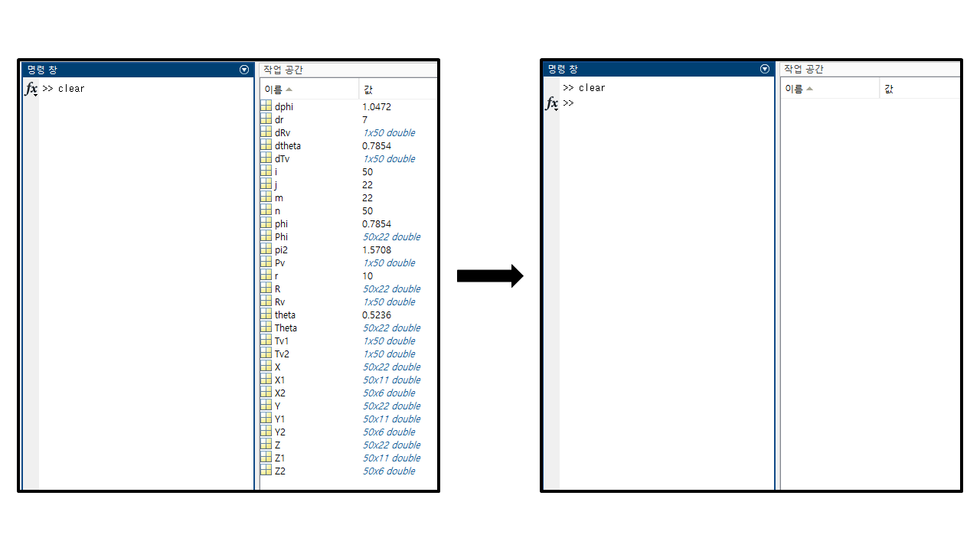
Task: Click the variable icon beside dphi
Action: coord(266,106)
